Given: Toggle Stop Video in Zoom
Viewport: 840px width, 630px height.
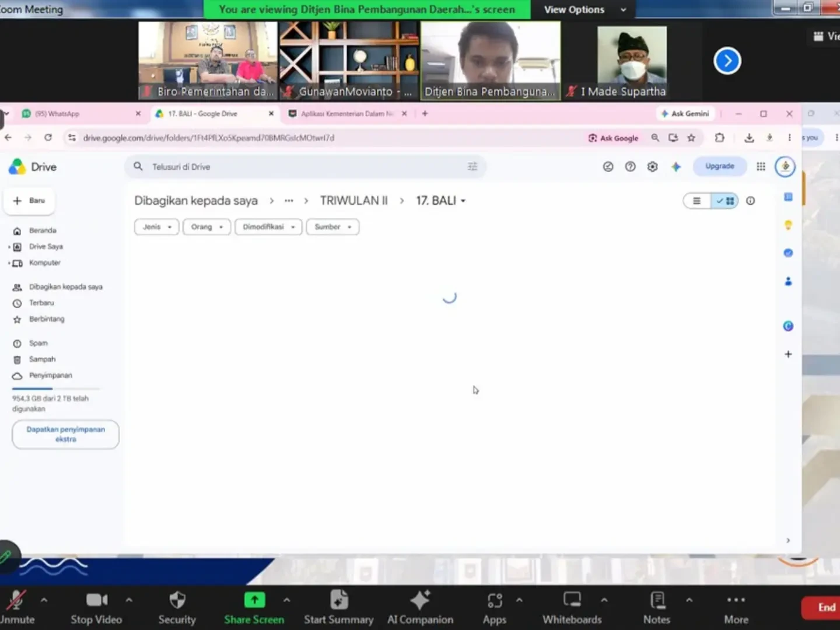Looking at the screenshot, I should 96,607.
